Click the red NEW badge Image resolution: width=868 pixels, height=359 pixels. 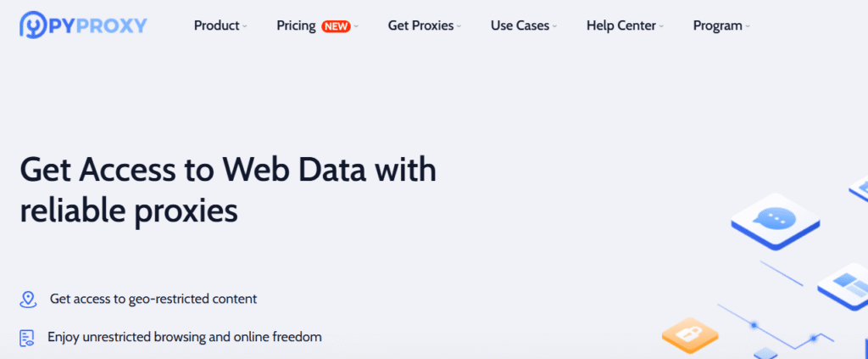pos(336,25)
